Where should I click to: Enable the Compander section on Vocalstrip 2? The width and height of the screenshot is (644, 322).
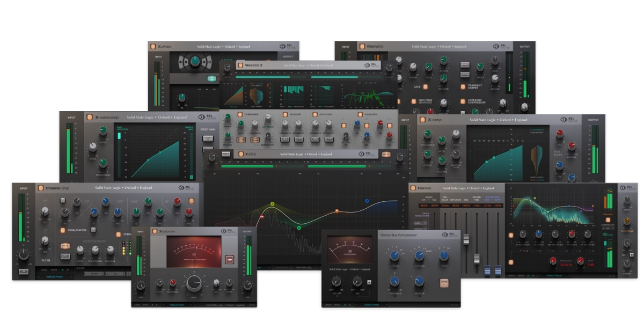(x=241, y=114)
